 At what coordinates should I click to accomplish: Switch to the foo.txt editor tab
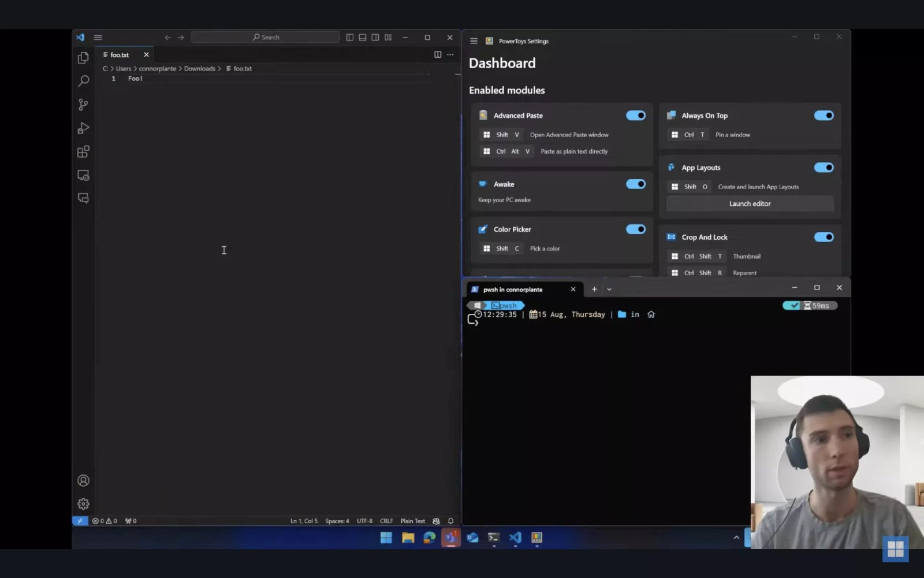point(119,54)
